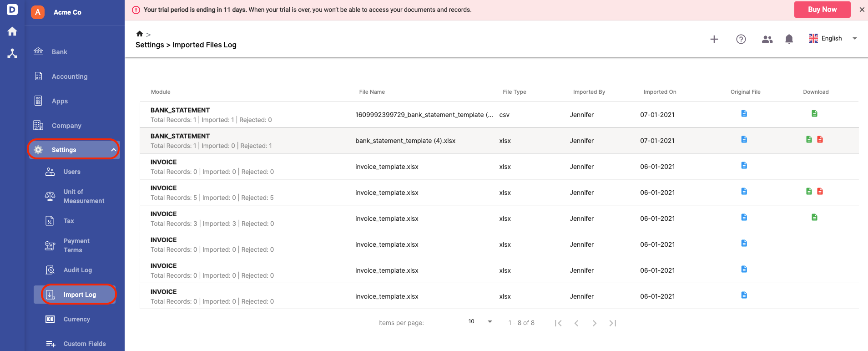Click the Acme Co company name
This screenshot has width=868, height=351.
pyautogui.click(x=67, y=12)
